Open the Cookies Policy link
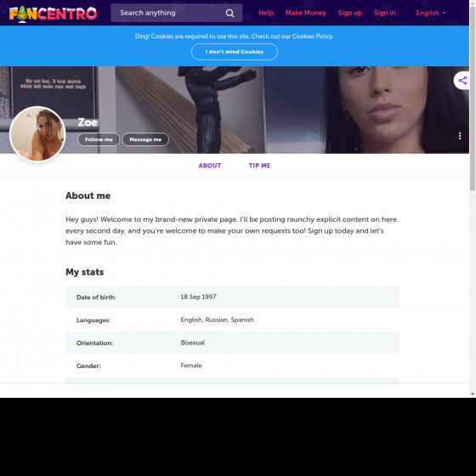Viewport: 476px width, 476px height. [x=313, y=36]
